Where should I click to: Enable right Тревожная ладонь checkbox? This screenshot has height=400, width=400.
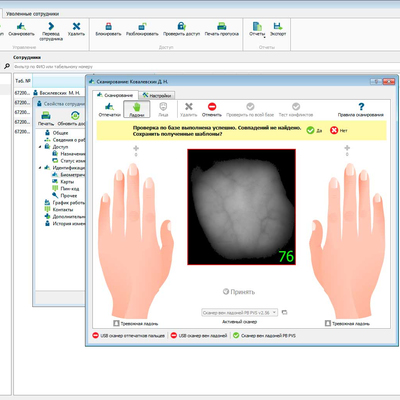click(x=328, y=323)
